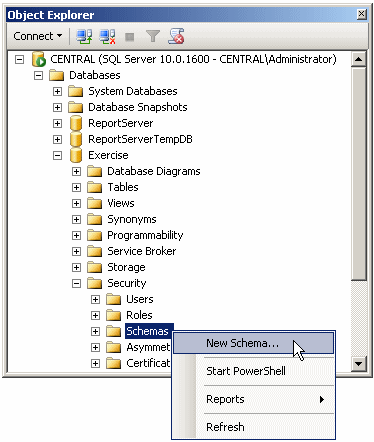Screen dimensions: 374x442
Task: Open the Connect dropdown menu
Action: click(38, 36)
